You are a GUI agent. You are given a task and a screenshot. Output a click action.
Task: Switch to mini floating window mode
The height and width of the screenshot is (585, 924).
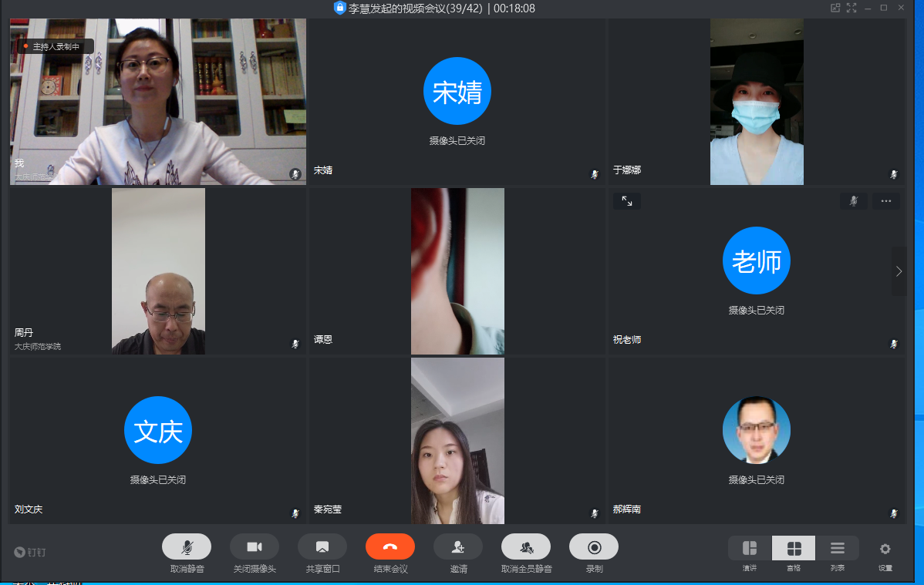[835, 8]
